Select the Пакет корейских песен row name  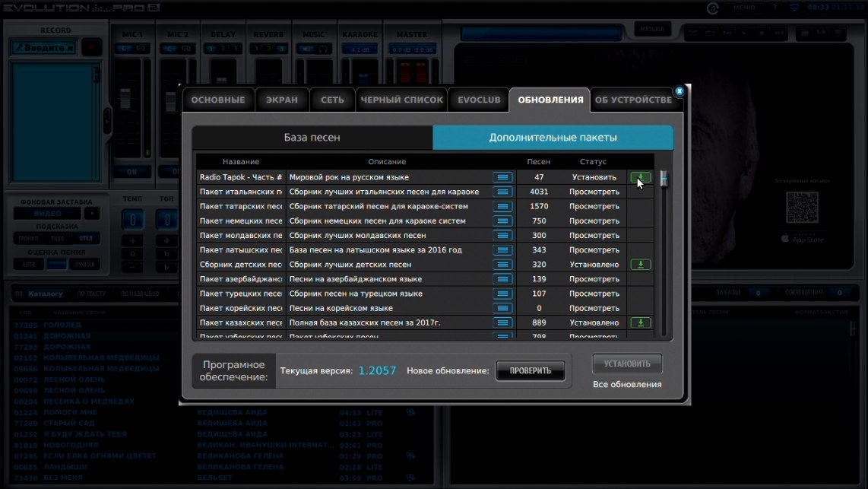241,308
